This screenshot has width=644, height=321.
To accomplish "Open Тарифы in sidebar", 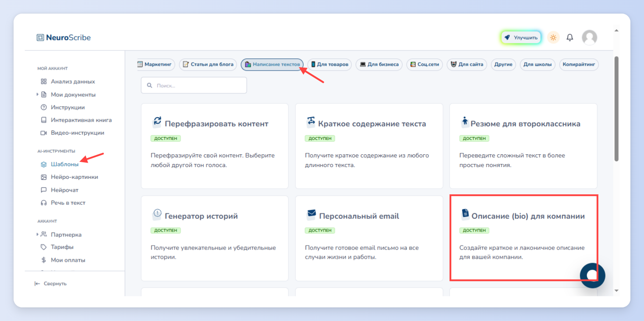I will click(x=57, y=247).
